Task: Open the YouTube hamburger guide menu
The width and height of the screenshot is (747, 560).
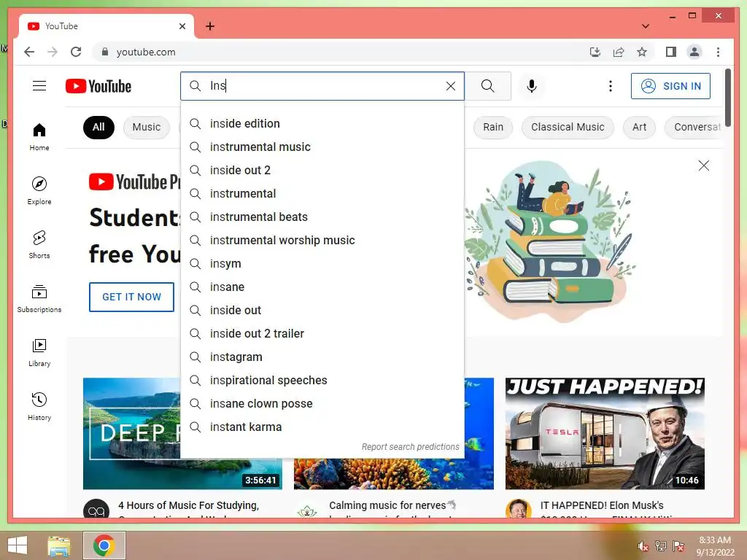Action: pos(39,86)
